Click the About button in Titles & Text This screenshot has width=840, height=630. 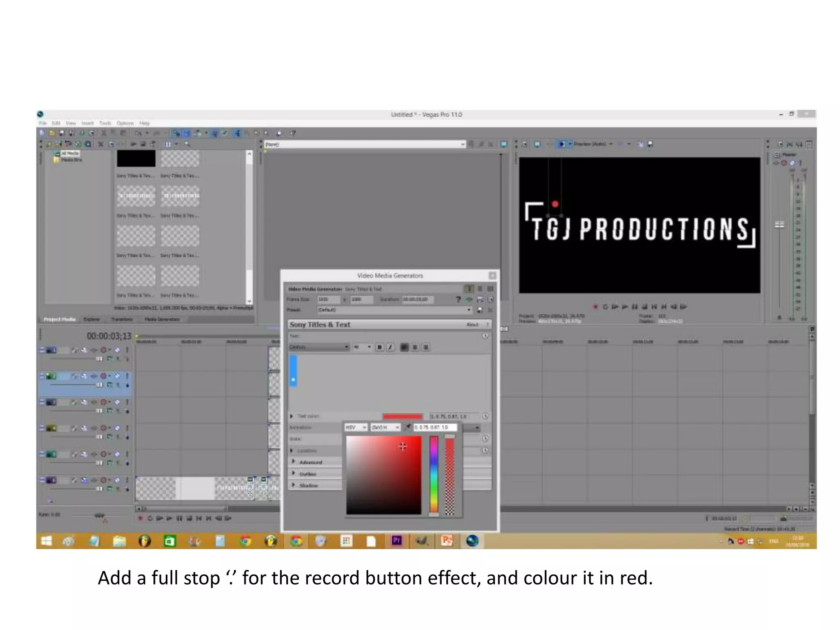(x=472, y=324)
